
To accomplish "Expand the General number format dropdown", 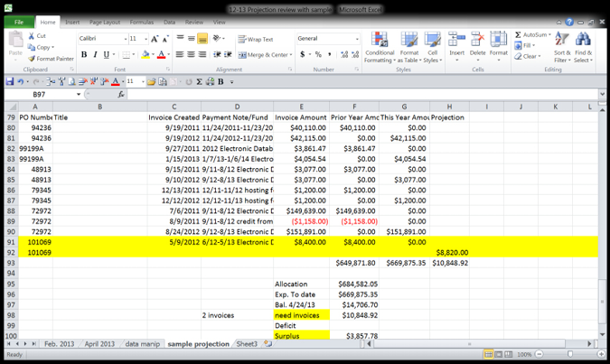I will pos(357,39).
